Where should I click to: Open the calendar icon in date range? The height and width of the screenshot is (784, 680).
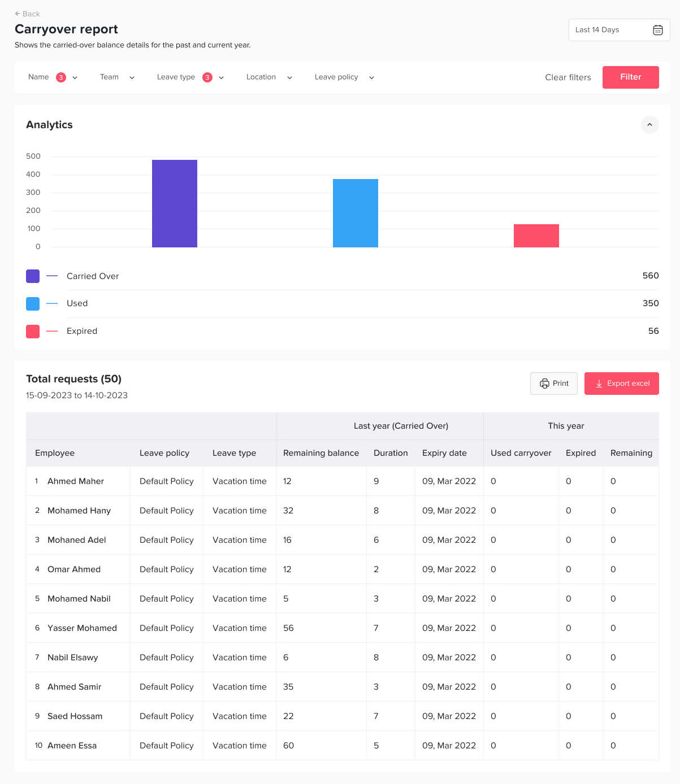pos(658,30)
